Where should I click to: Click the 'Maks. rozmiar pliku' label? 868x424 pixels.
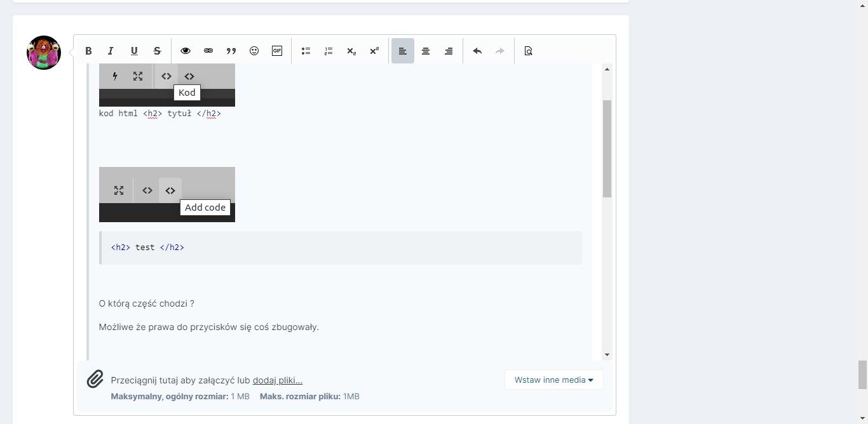pyautogui.click(x=300, y=396)
